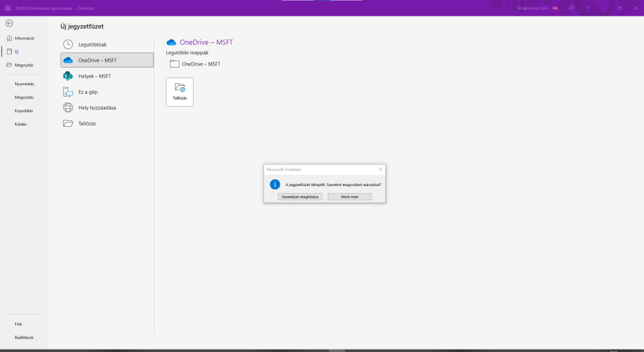Pick the Ez a gép computer icon

click(68, 91)
